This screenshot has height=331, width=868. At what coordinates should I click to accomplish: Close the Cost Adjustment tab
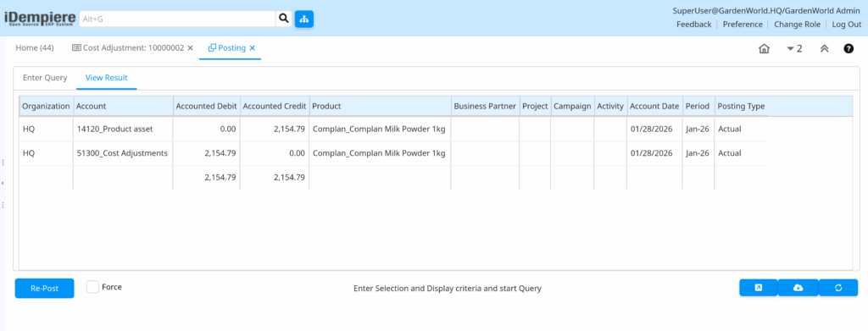coord(190,48)
